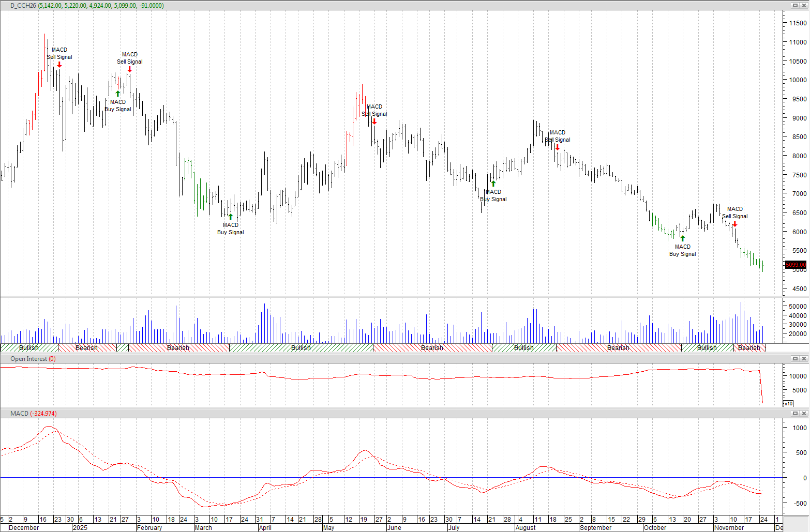
Task: Click the restore icon on the MACD panel
Action: pos(795,414)
